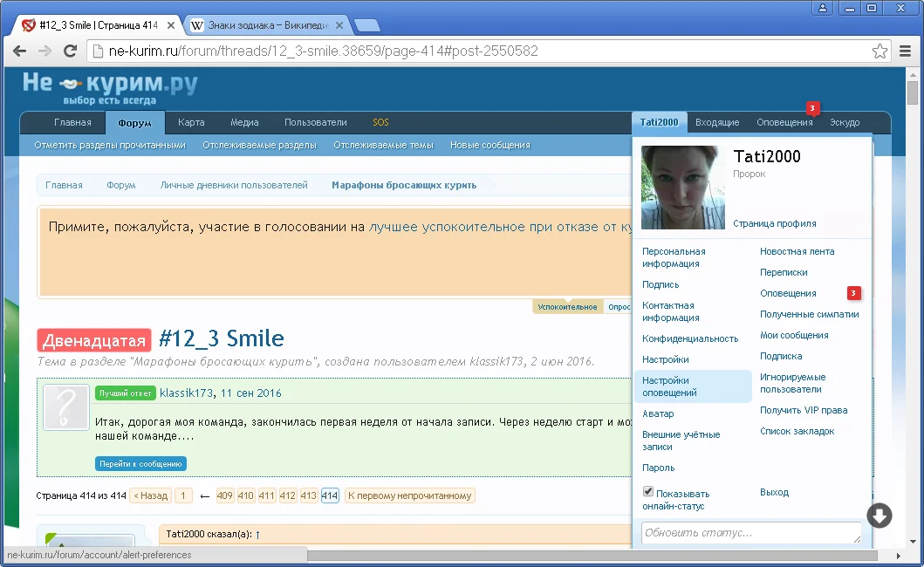924x567 pixels.
Task: Close the #12_3 Smile browser tab
Action: pyautogui.click(x=171, y=25)
